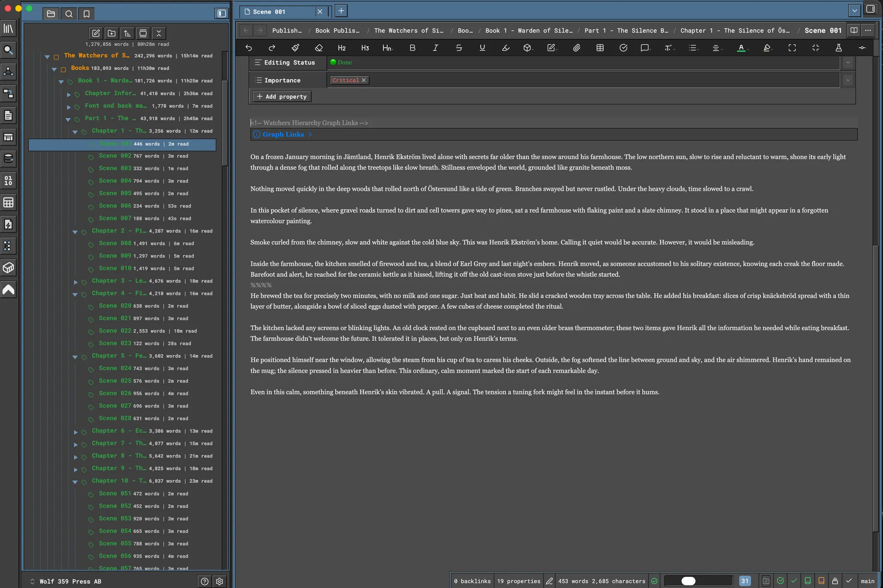Go to The Watchers of Si… breadcrumb

(x=409, y=31)
